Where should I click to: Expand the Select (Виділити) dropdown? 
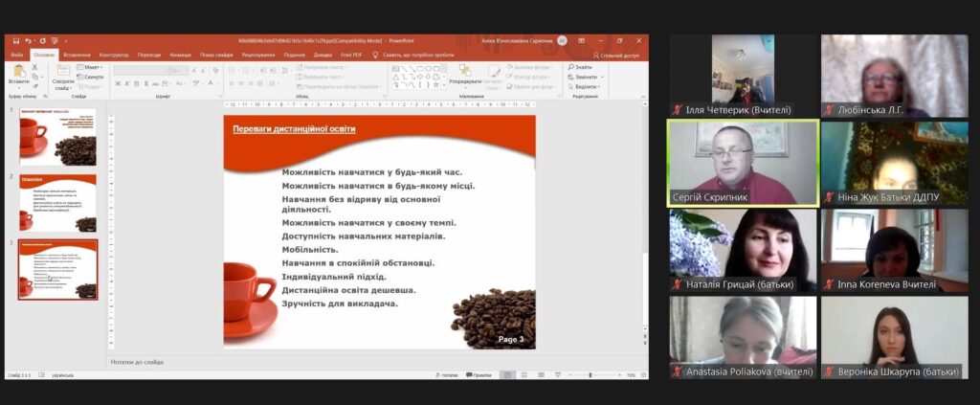pyautogui.click(x=587, y=85)
